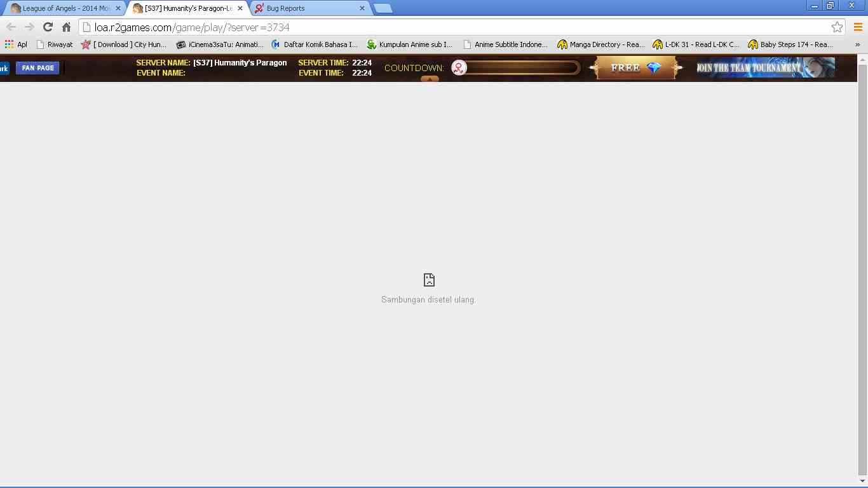Click the countdown timer round icon
This screenshot has width=868, height=488.
coord(459,67)
